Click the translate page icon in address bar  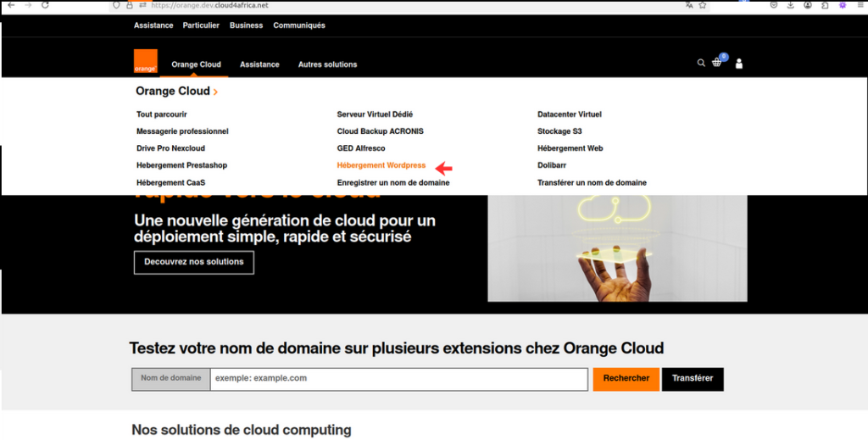[689, 5]
